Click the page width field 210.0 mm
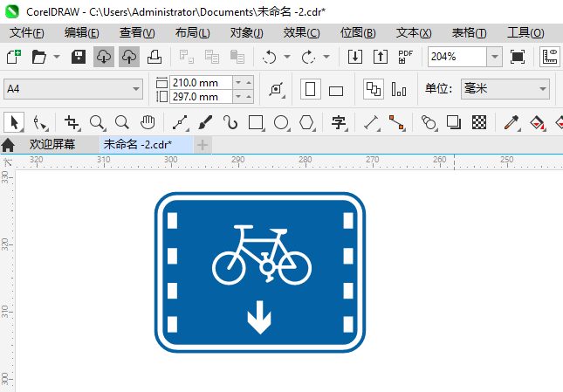The width and height of the screenshot is (563, 392). 201,83
